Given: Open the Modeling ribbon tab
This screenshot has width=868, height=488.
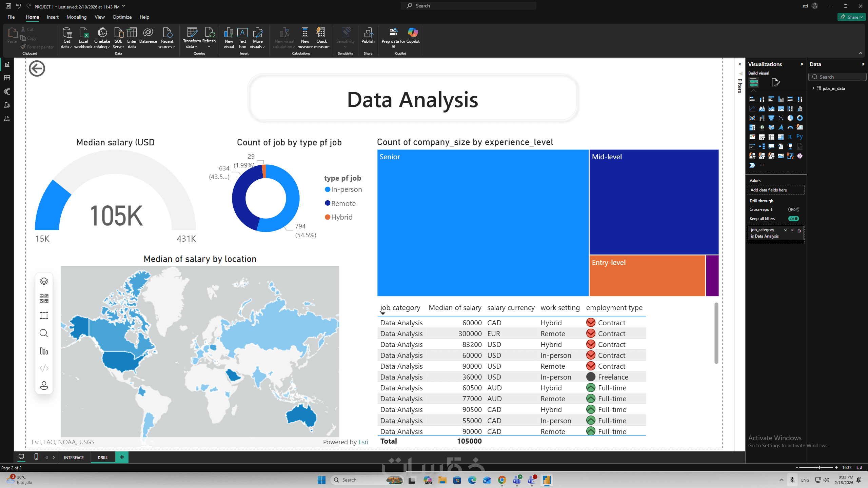Looking at the screenshot, I should (x=76, y=17).
